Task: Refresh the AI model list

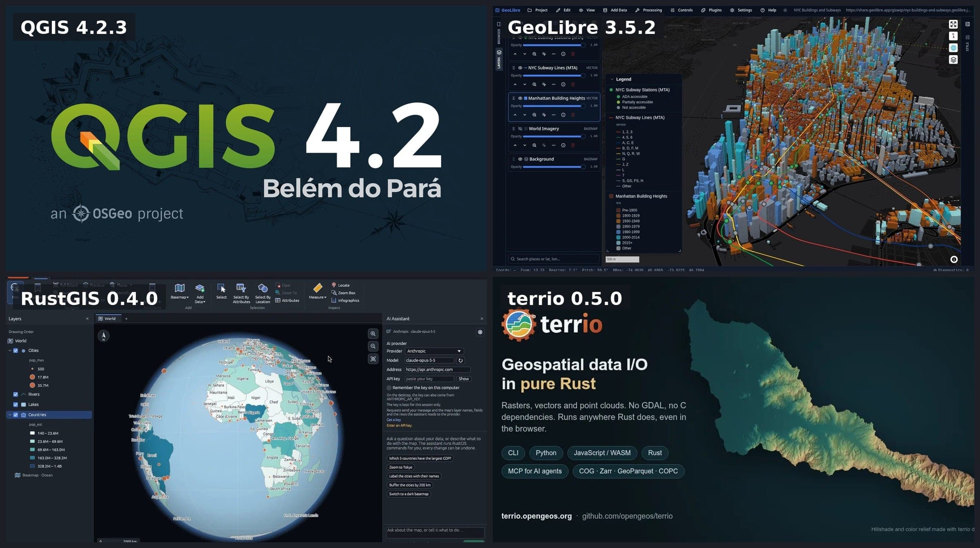Action: (x=461, y=360)
